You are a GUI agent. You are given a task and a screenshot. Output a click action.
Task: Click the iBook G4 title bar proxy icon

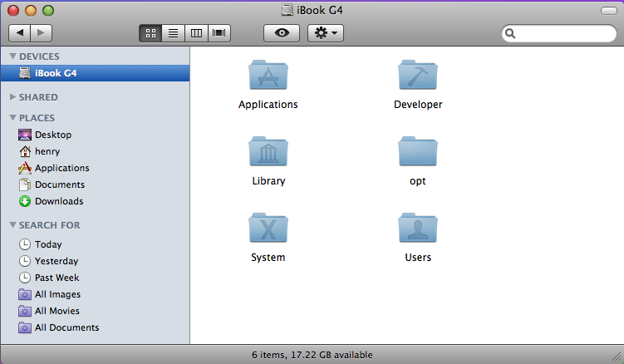(x=287, y=10)
